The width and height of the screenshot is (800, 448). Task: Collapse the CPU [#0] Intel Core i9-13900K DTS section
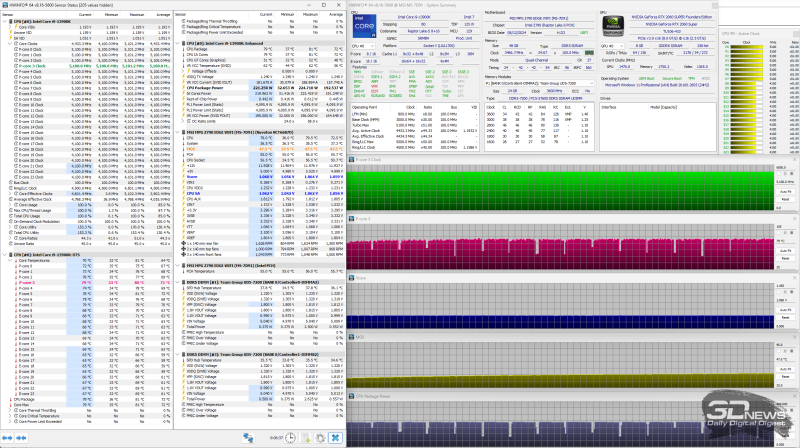pos(4,255)
